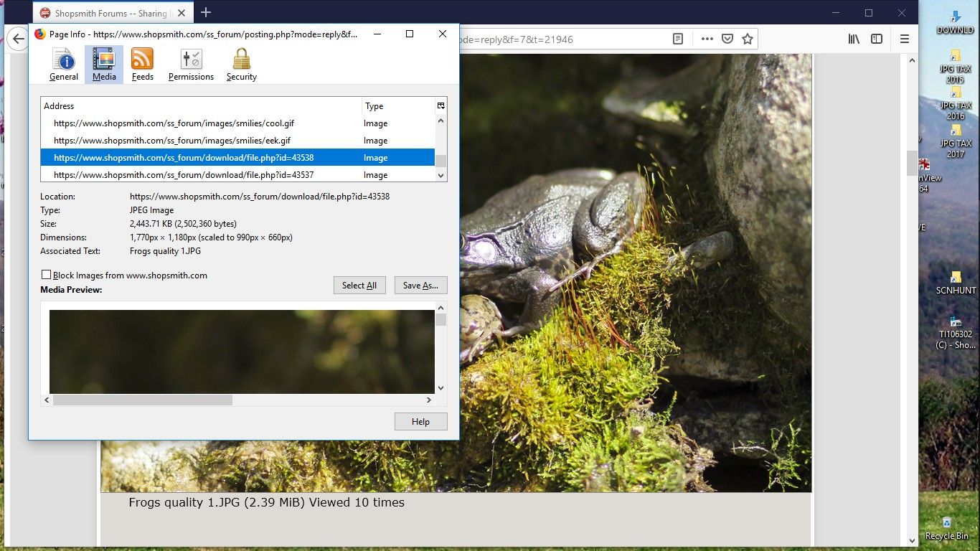The height and width of the screenshot is (551, 980).
Task: Open the Permissions section
Action: click(x=191, y=65)
